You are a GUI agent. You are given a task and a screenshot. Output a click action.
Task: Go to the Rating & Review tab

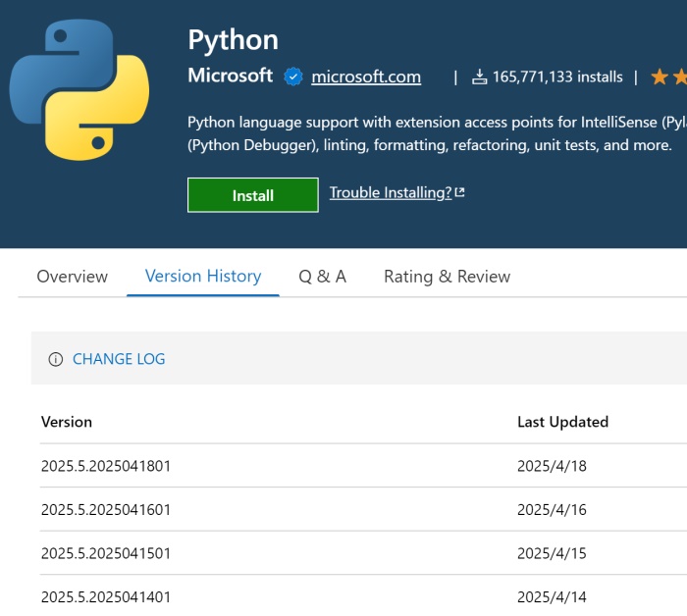click(447, 277)
